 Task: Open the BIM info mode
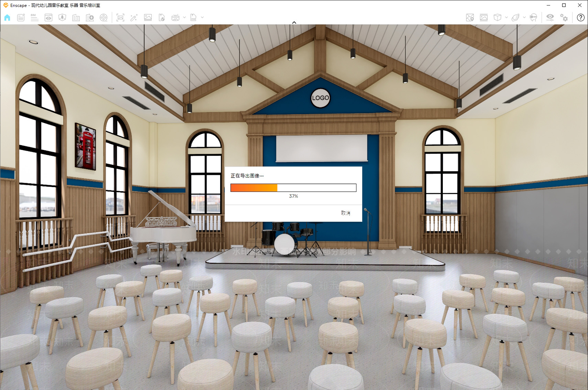[x=35, y=18]
